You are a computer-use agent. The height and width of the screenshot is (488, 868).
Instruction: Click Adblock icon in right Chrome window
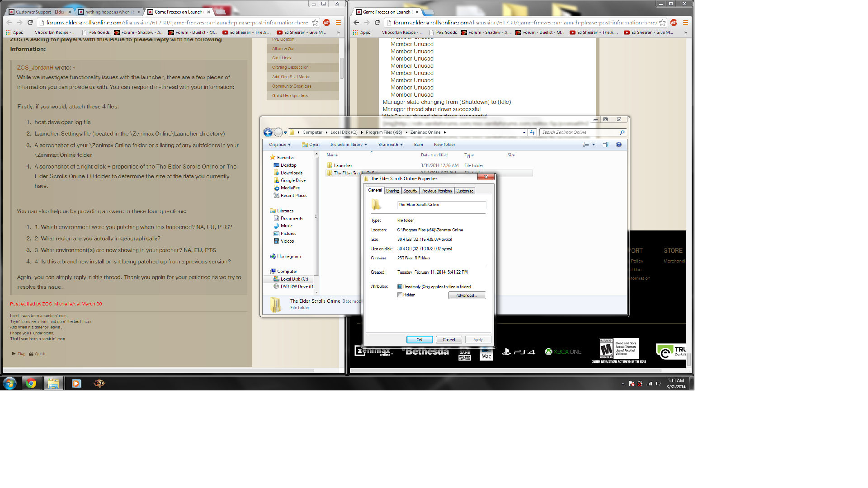coord(674,23)
